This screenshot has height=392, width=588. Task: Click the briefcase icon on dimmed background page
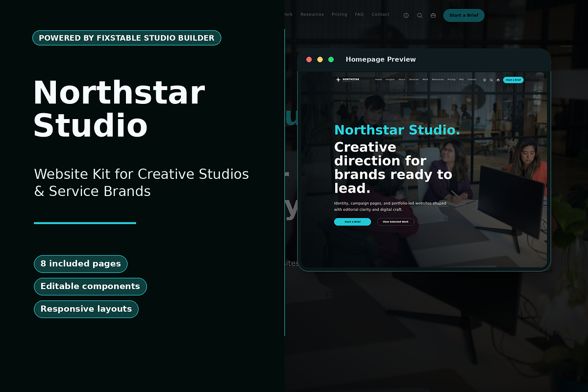click(x=433, y=15)
